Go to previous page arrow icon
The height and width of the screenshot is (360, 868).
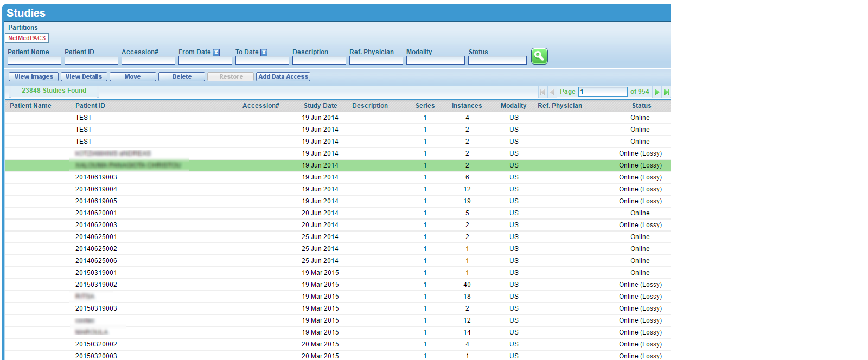click(x=552, y=92)
